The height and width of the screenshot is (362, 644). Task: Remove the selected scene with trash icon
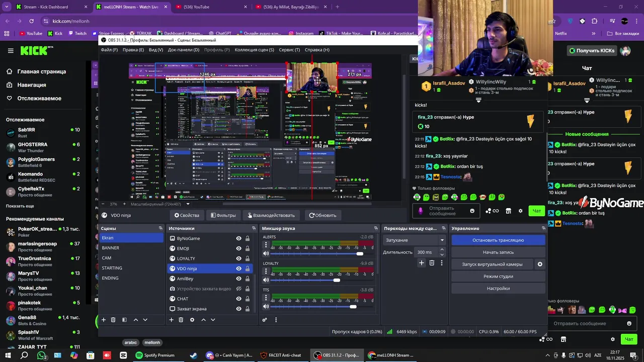[113, 320]
